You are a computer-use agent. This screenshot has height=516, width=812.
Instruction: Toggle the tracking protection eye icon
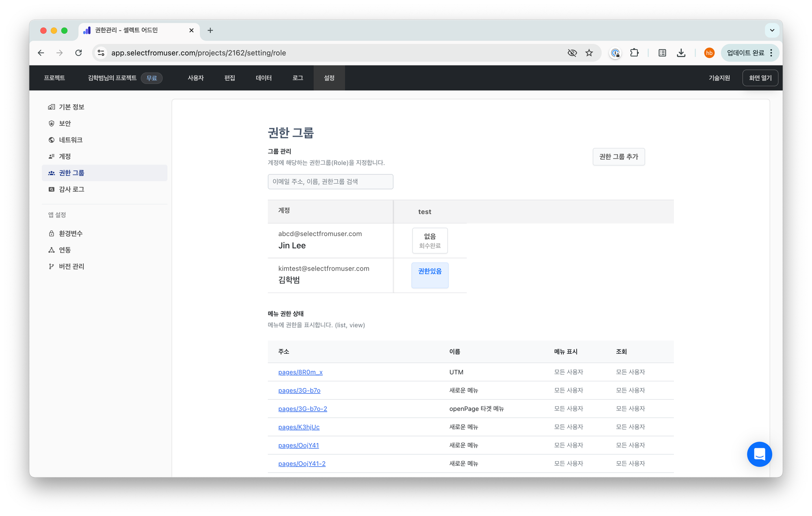(x=572, y=53)
